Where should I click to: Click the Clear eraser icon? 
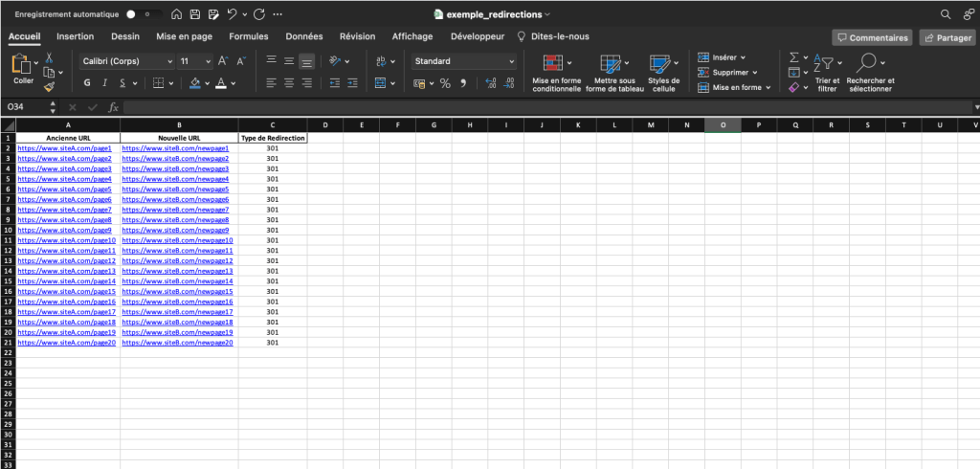coord(794,87)
